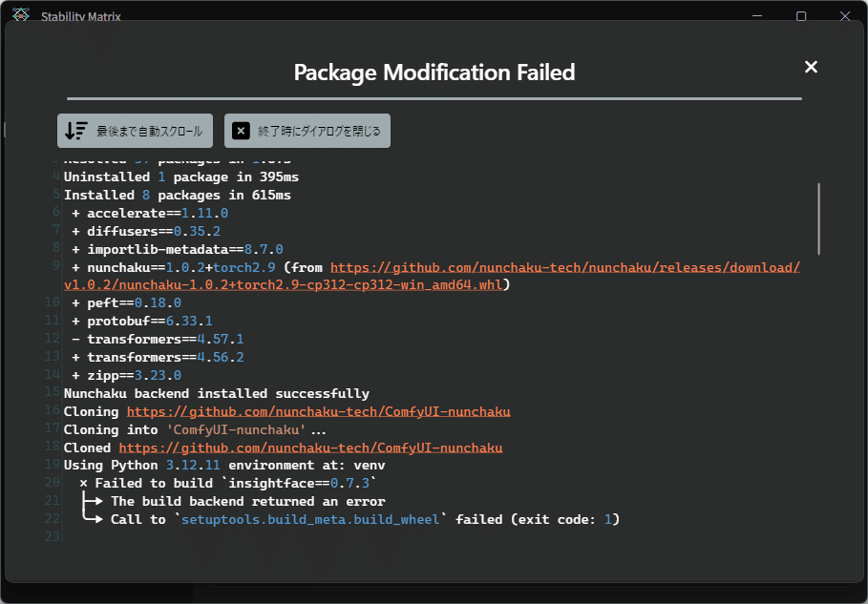Close the Package Modification Failed dialog
Screen dimensions: 868x604
tap(811, 67)
